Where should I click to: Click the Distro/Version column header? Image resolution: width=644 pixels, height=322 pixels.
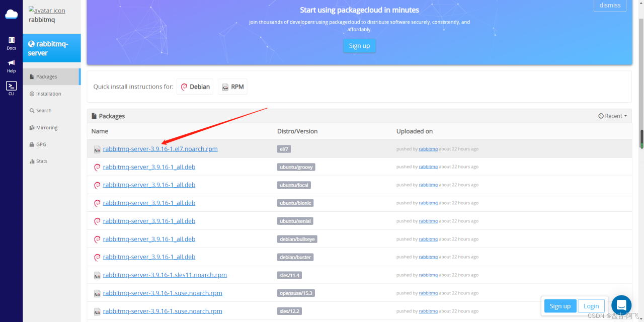(x=297, y=131)
